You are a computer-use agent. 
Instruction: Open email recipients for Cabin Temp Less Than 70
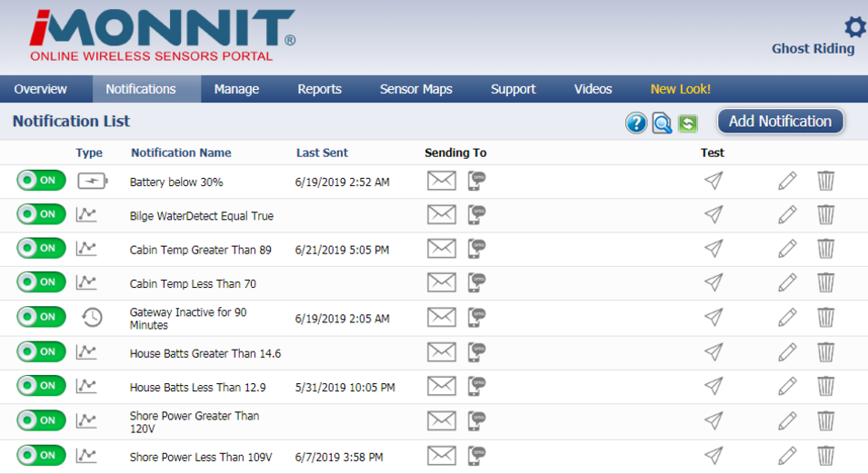pyautogui.click(x=441, y=282)
